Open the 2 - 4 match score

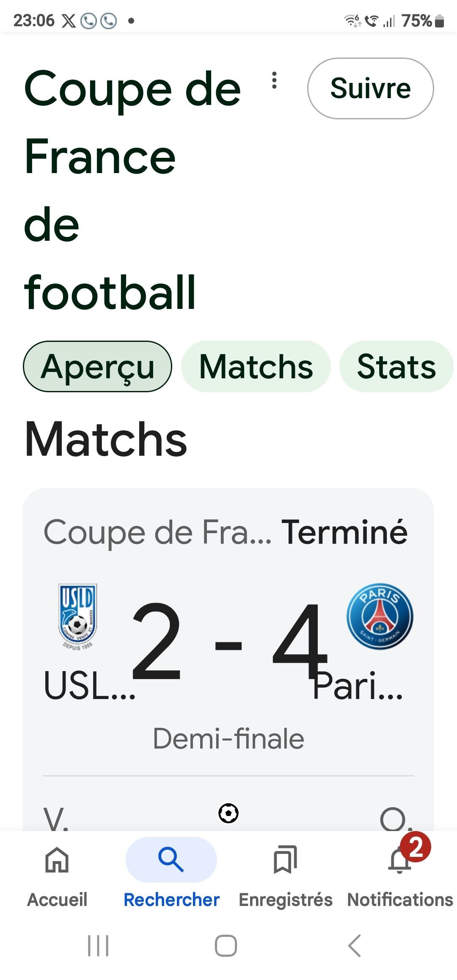pyautogui.click(x=229, y=642)
